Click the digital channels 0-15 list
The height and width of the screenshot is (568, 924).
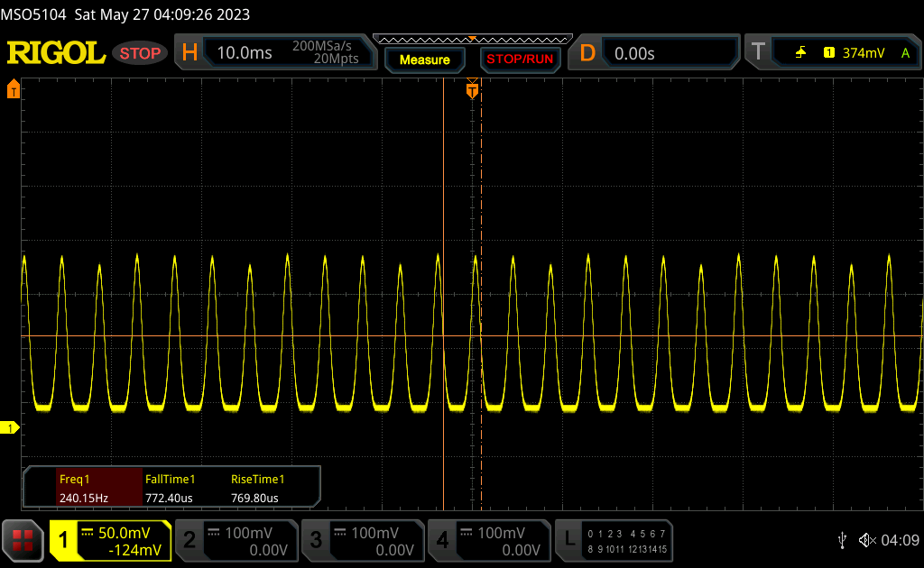click(627, 542)
